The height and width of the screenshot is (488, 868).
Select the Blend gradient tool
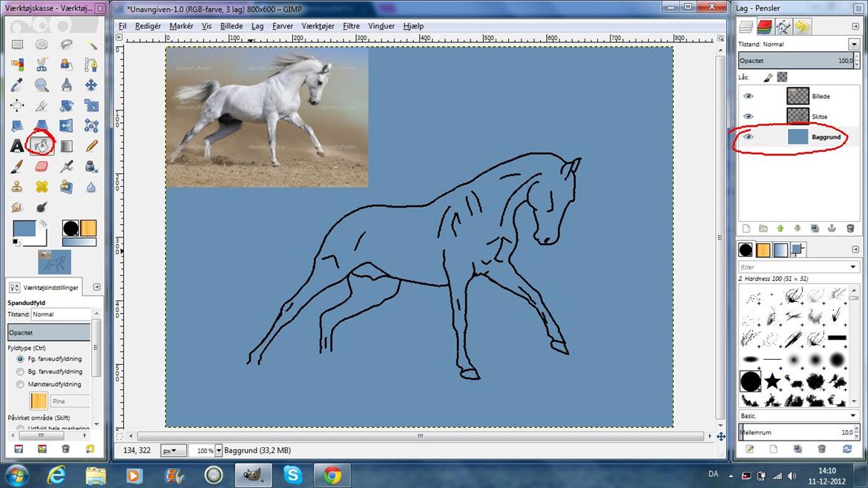[x=67, y=146]
